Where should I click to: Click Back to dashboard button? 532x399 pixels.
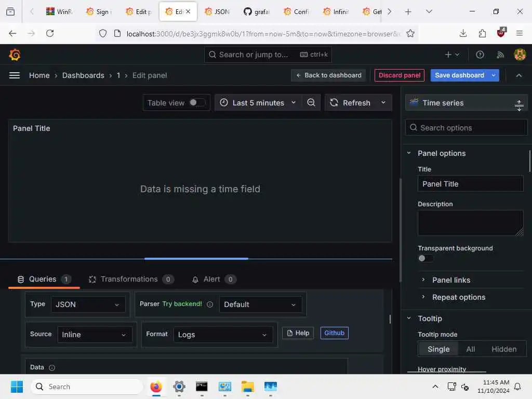[x=328, y=75]
